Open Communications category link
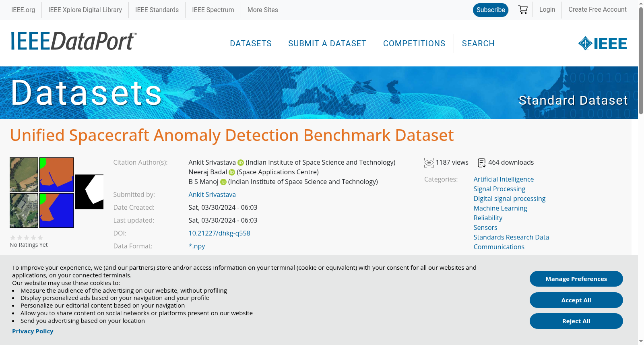 (499, 247)
